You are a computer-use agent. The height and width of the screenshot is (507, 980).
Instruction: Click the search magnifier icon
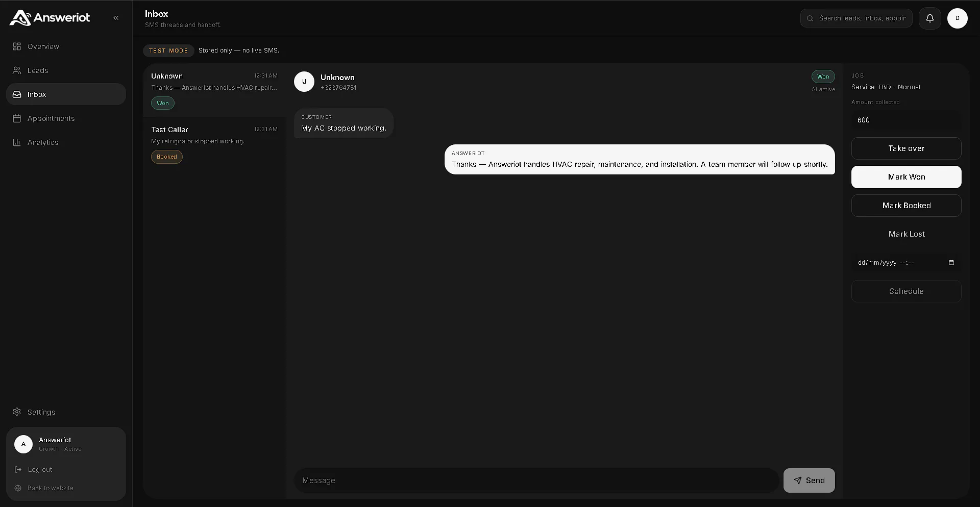click(x=810, y=18)
